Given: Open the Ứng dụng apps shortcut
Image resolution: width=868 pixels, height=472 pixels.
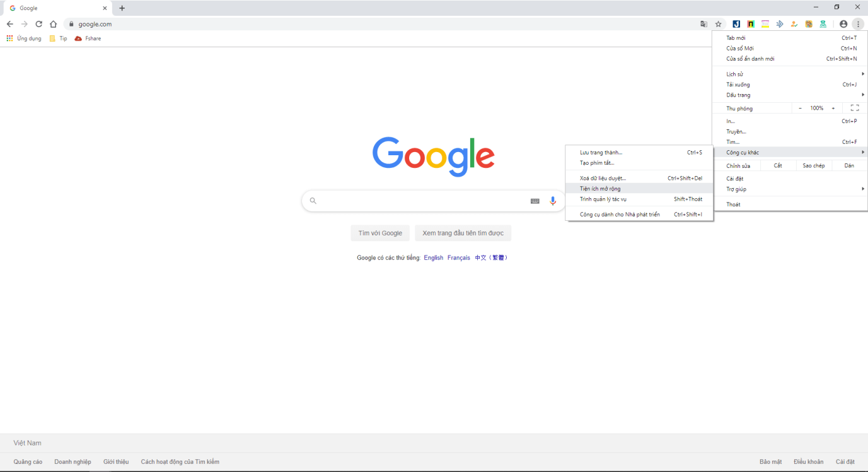Looking at the screenshot, I should click(24, 38).
